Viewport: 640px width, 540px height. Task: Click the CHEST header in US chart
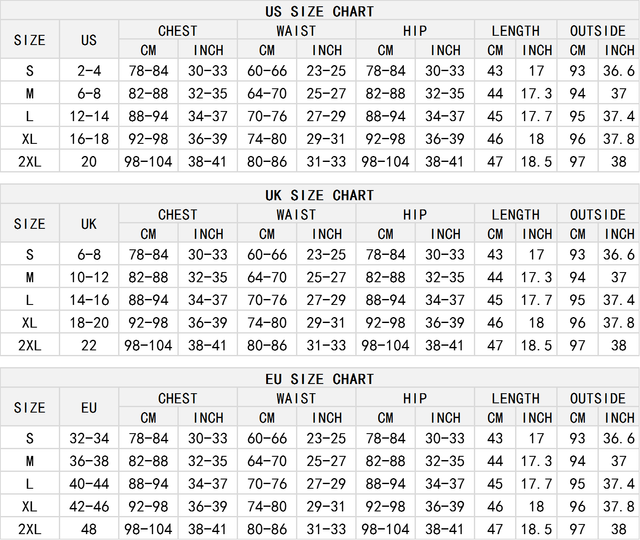pyautogui.click(x=178, y=31)
